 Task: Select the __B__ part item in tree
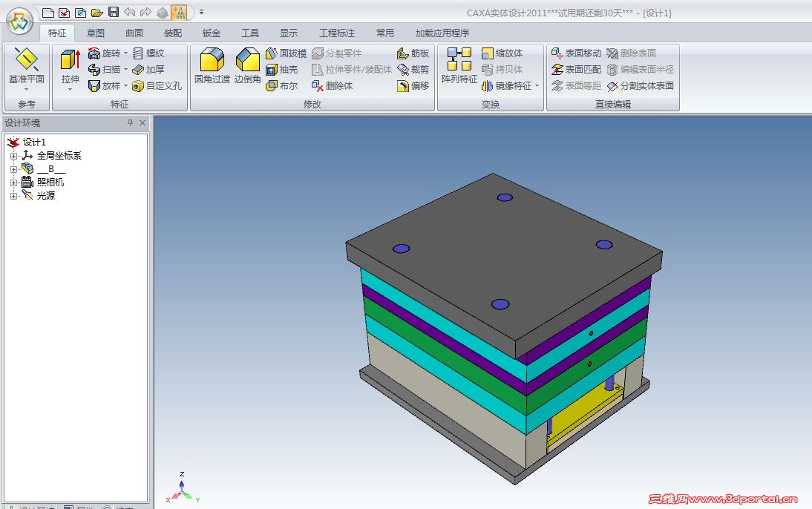click(50, 169)
